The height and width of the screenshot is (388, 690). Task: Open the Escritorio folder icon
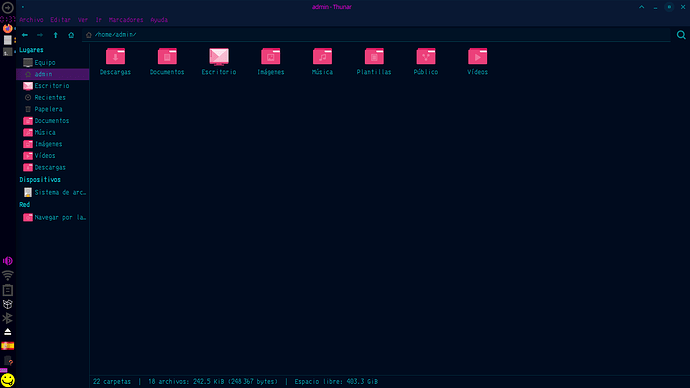pyautogui.click(x=219, y=56)
